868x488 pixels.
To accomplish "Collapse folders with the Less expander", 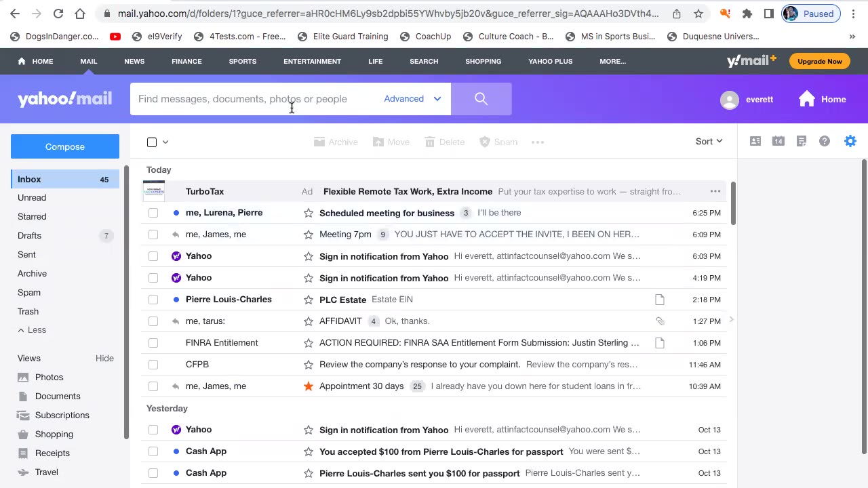I will point(32,330).
